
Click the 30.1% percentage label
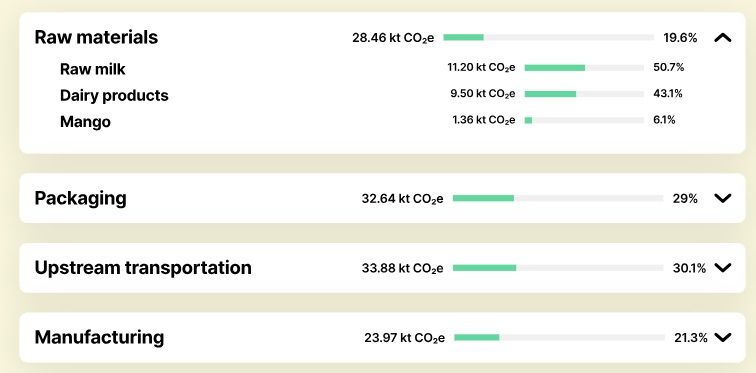coord(689,268)
